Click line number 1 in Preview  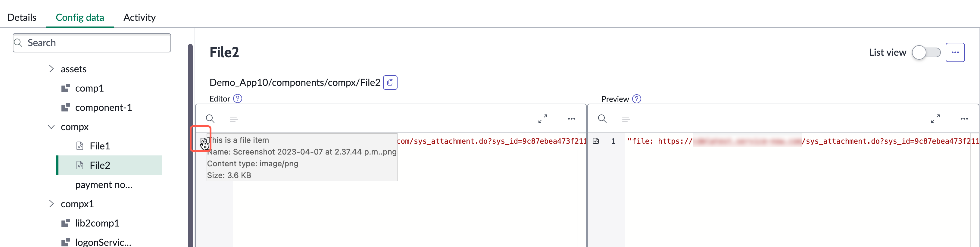coord(613,141)
